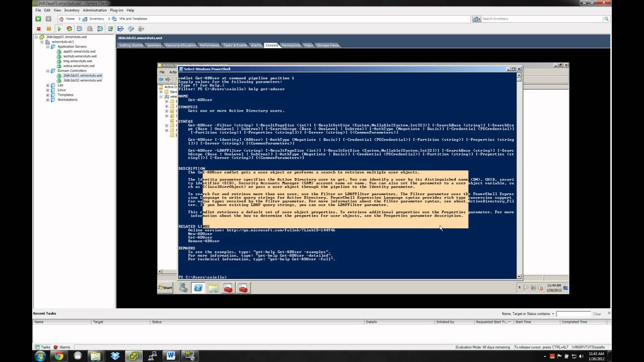Open the Plug-ins menu
This screenshot has width=644, height=362.
coord(117,10)
